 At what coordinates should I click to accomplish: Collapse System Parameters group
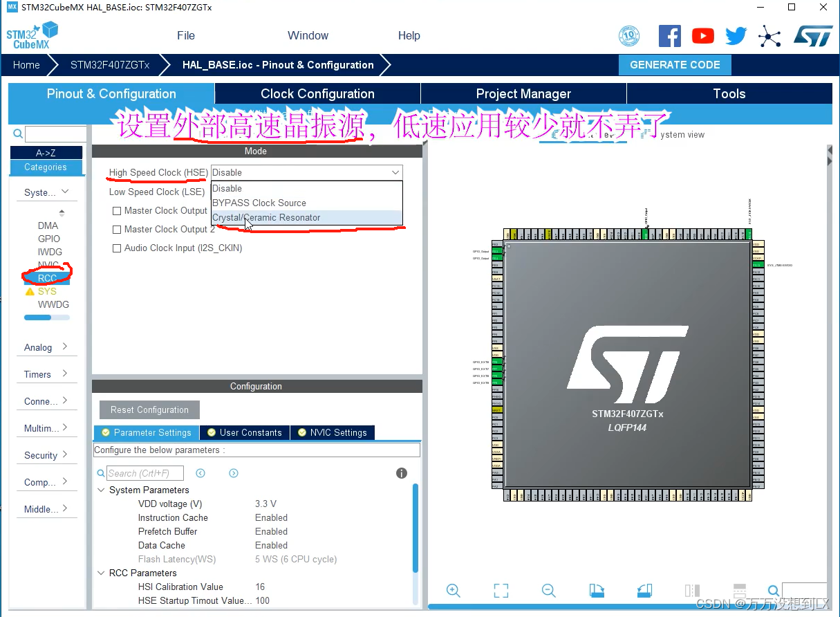pyautogui.click(x=101, y=490)
